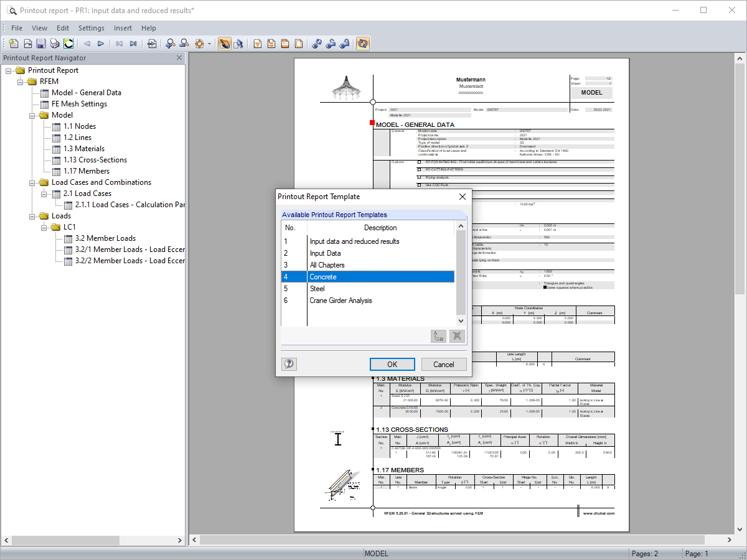
Task: Save the printout report with the floppy disk icon
Action: (x=40, y=44)
